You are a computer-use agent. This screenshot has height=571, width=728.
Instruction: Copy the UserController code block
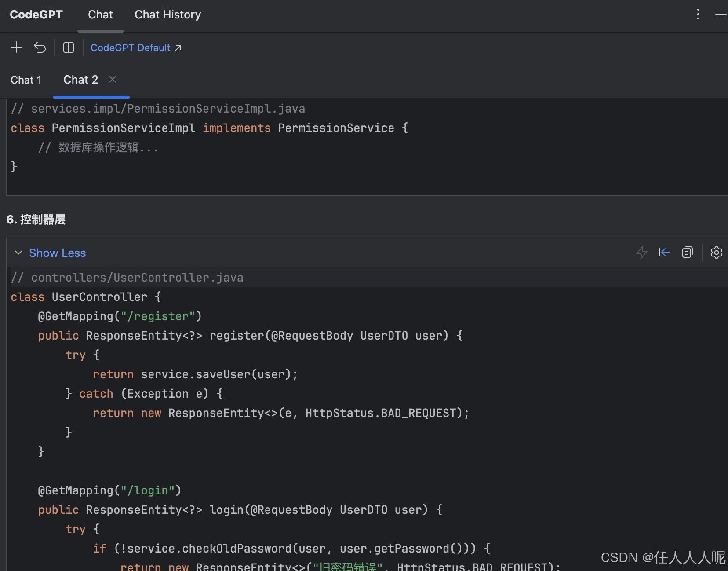tap(687, 252)
